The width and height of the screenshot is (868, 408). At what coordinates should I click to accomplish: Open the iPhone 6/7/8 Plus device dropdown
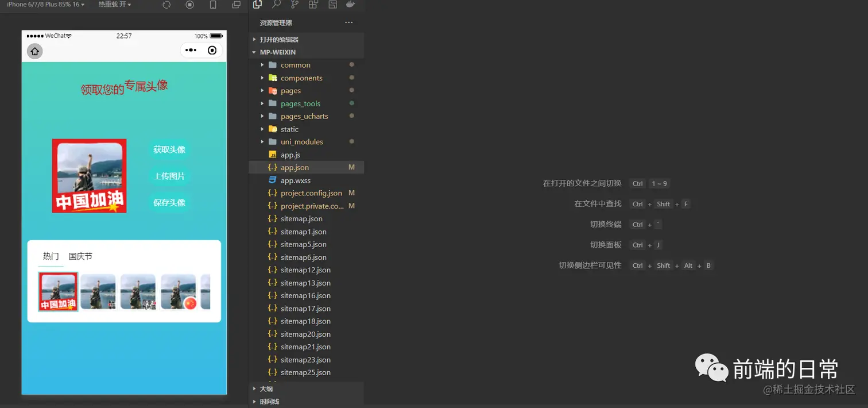pyautogui.click(x=45, y=5)
